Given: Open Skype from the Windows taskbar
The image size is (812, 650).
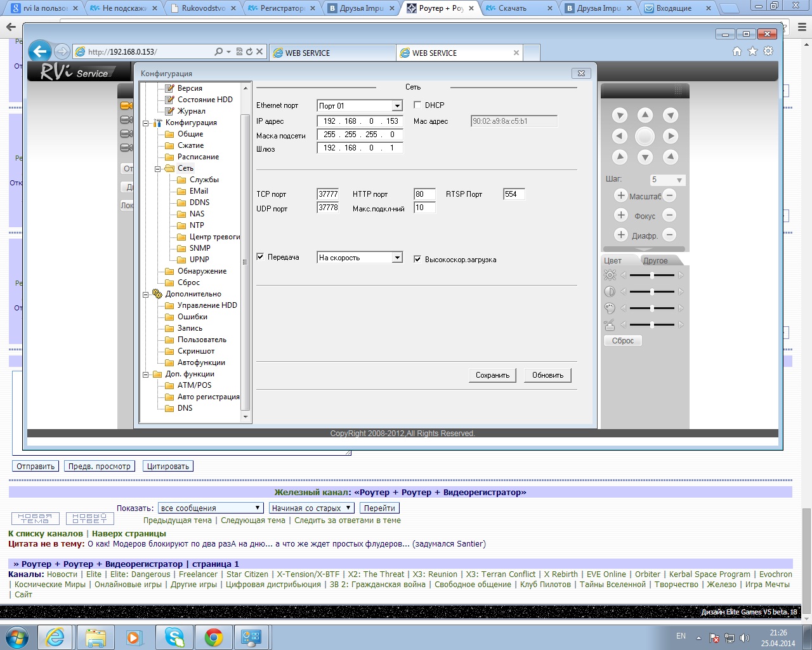Looking at the screenshot, I should coord(174,637).
